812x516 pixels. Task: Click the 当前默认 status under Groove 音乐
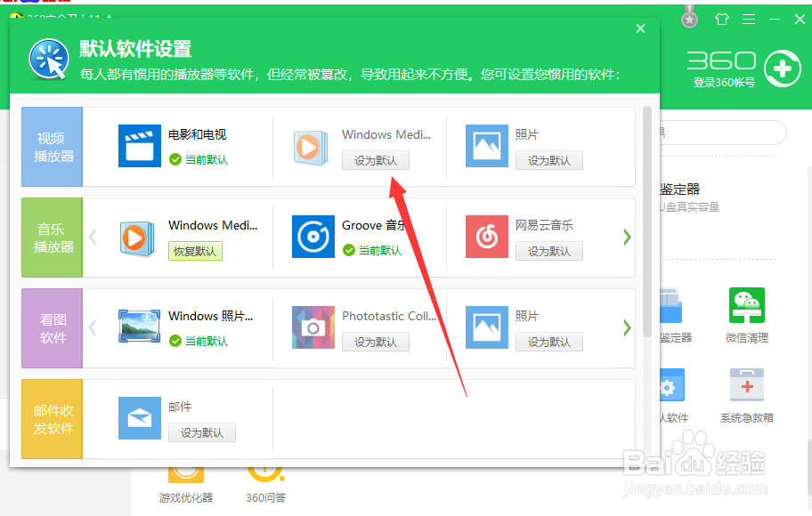[372, 251]
